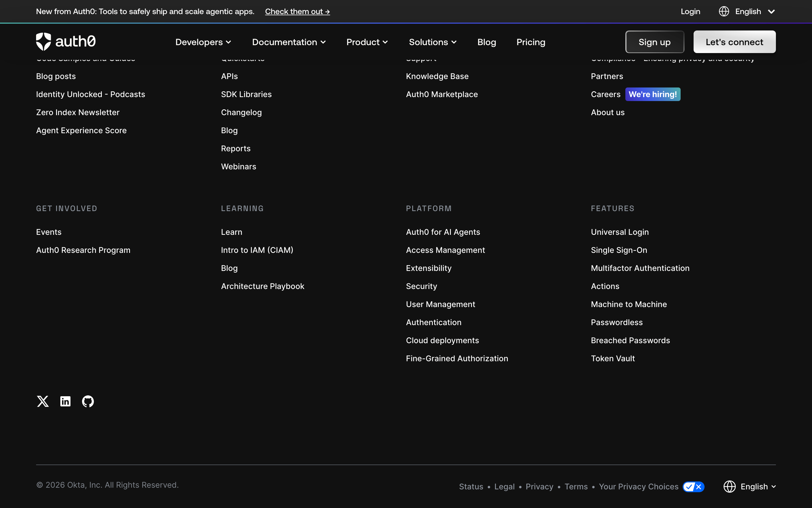
Task: Open Your Privacy Choices footer link
Action: 639,487
